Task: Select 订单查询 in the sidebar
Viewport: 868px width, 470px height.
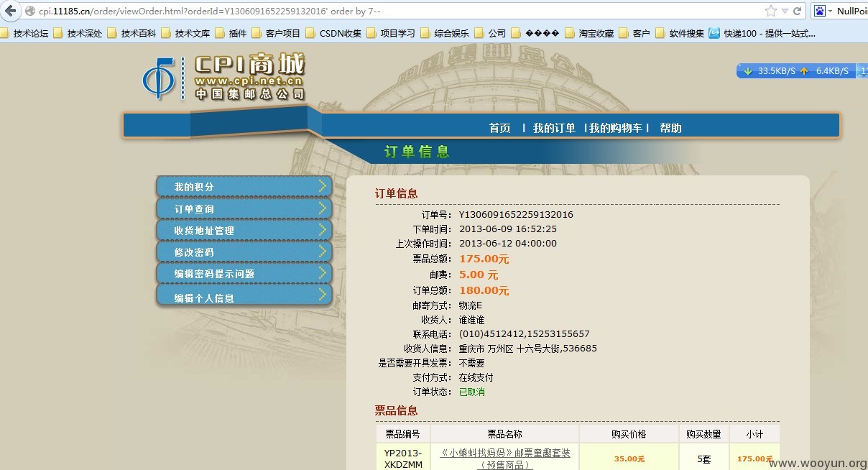Action: point(244,208)
